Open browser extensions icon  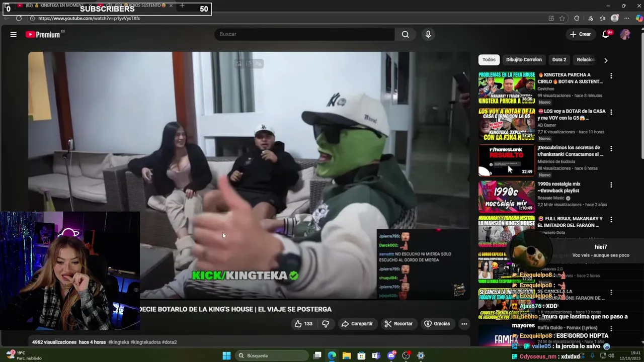click(577, 18)
